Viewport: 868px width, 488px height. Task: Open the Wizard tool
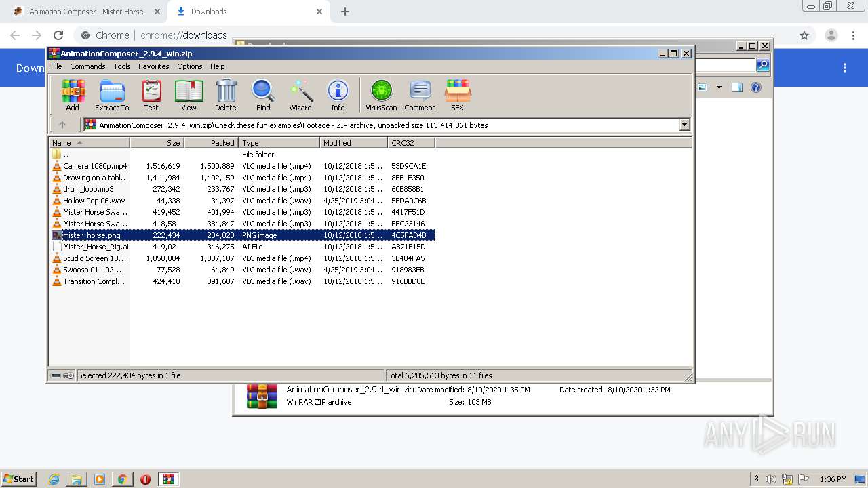click(x=300, y=95)
